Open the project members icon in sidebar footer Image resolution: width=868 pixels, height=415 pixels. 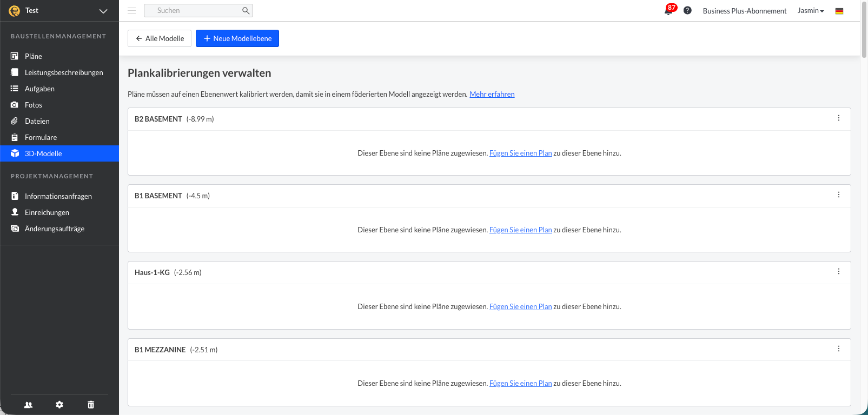click(x=29, y=405)
